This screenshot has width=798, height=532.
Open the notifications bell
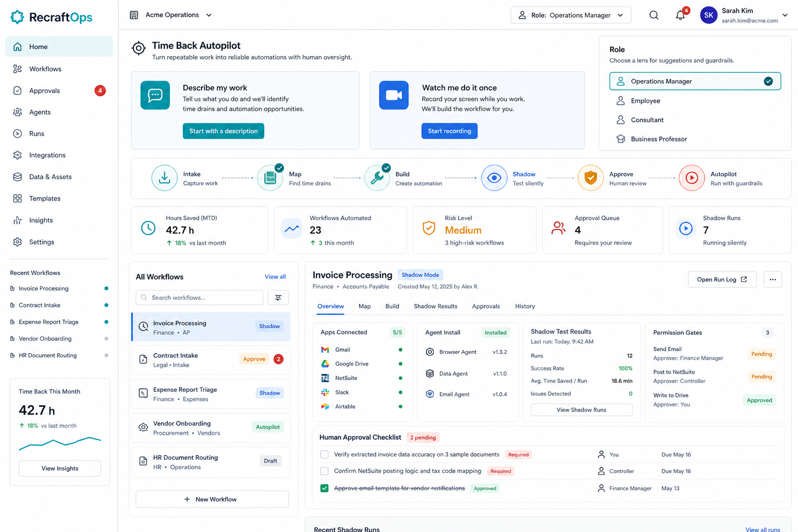pyautogui.click(x=681, y=15)
